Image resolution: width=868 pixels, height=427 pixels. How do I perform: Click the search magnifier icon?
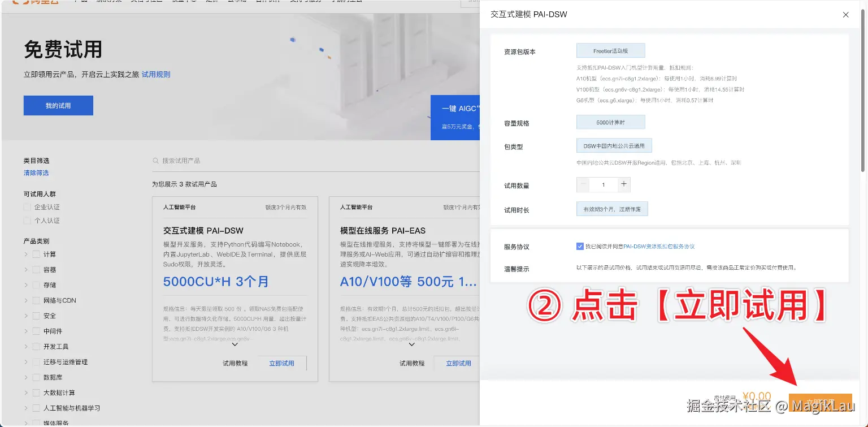pyautogui.click(x=155, y=161)
